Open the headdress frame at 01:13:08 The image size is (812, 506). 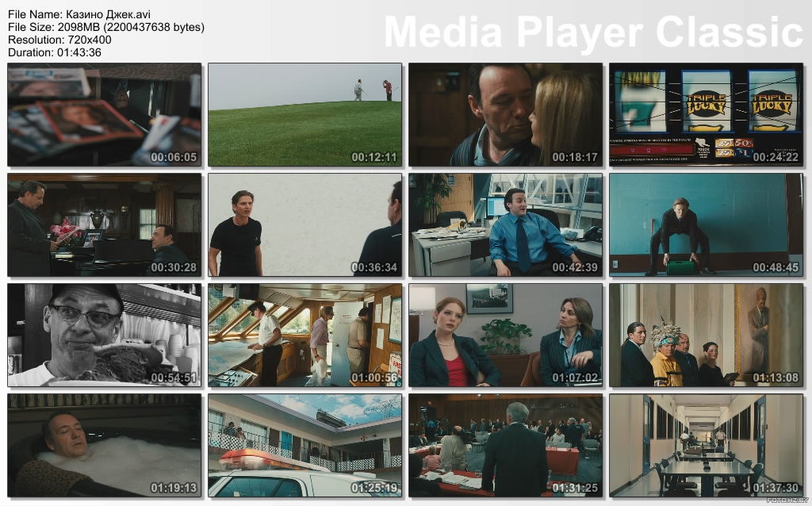coord(706,335)
